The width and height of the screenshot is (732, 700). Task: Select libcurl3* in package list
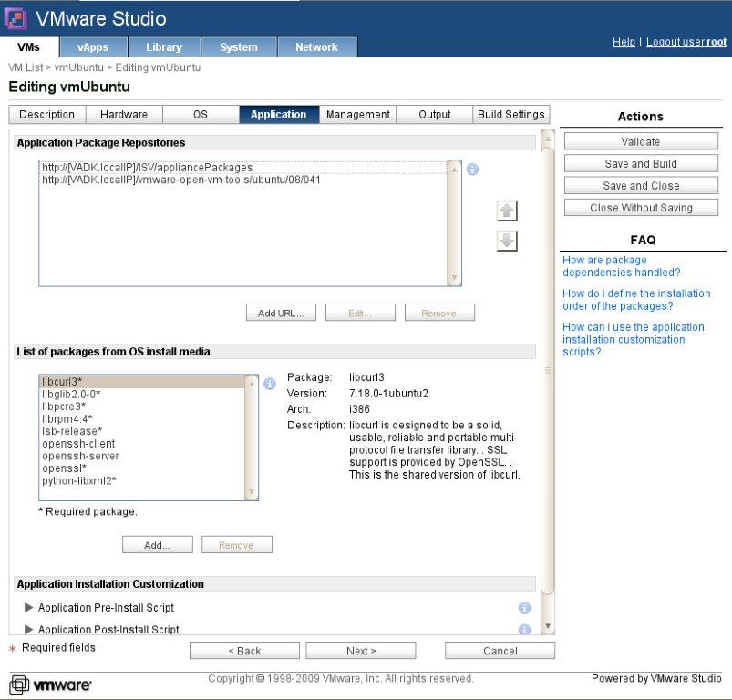pos(142,382)
